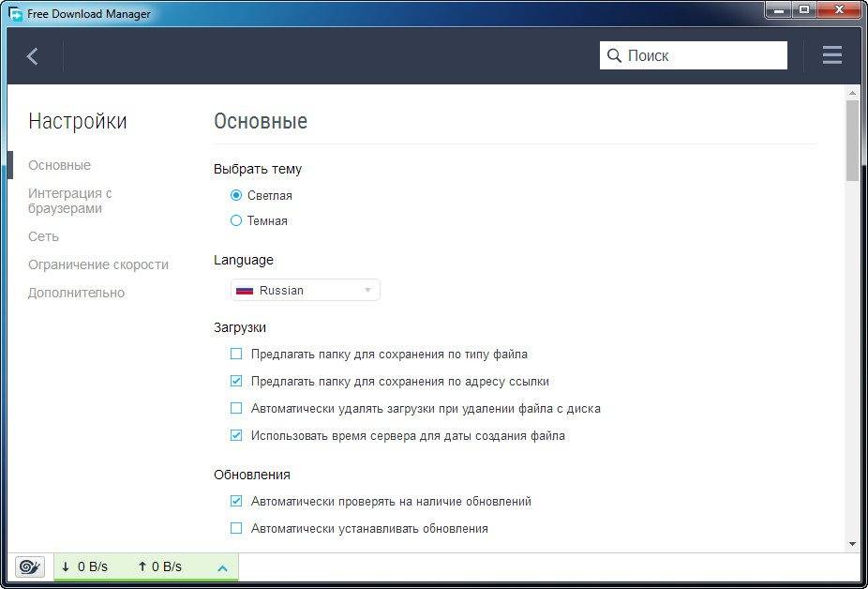This screenshot has height=589, width=868.
Task: Open the Сеть settings section
Action: click(43, 236)
